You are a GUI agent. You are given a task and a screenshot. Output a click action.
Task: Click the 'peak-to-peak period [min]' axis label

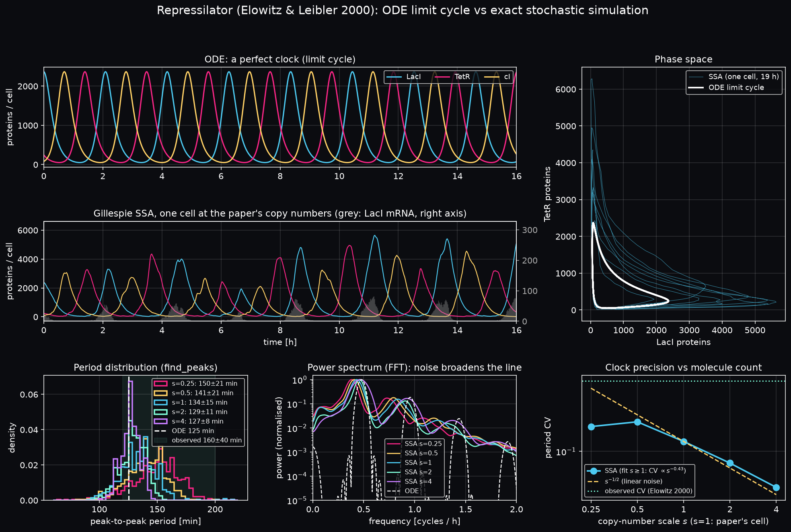146,521
